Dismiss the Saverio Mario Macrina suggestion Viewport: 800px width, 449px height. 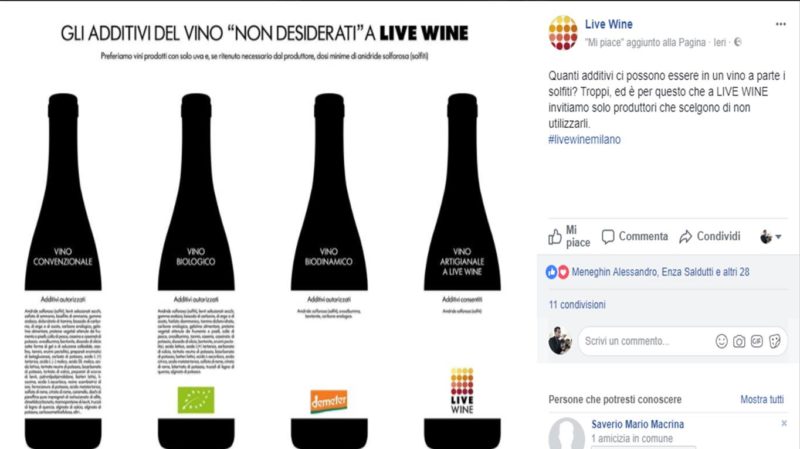(784, 423)
